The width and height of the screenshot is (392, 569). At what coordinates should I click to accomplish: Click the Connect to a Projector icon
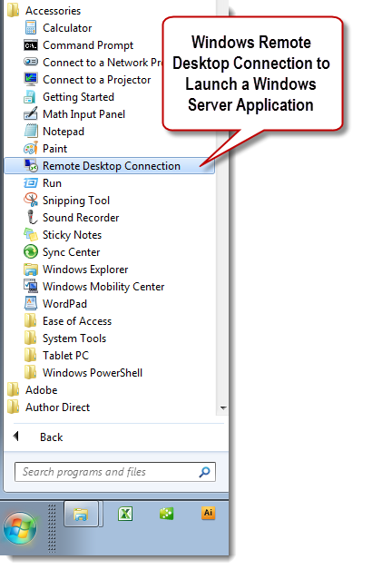(31, 79)
